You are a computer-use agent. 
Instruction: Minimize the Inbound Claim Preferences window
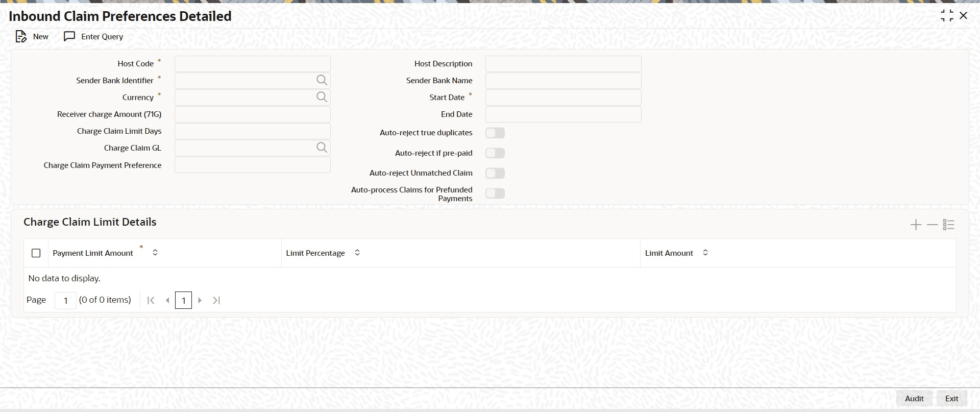click(x=947, y=16)
